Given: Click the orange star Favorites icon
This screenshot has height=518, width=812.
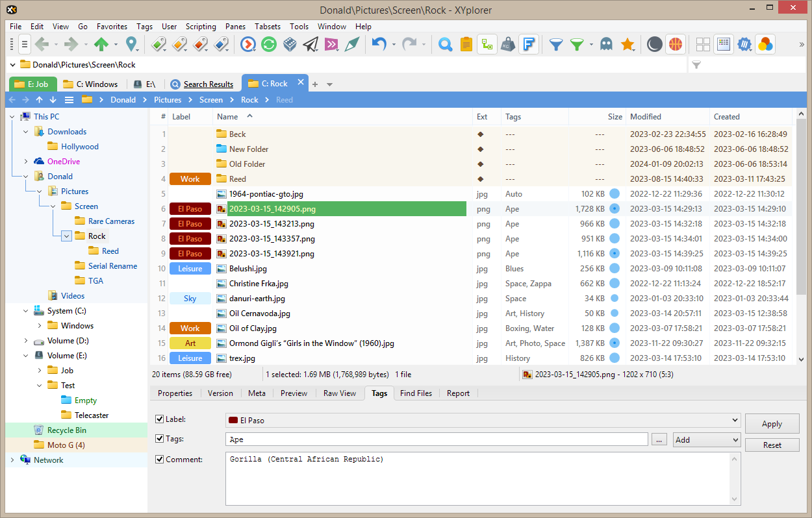Looking at the screenshot, I should [x=627, y=44].
